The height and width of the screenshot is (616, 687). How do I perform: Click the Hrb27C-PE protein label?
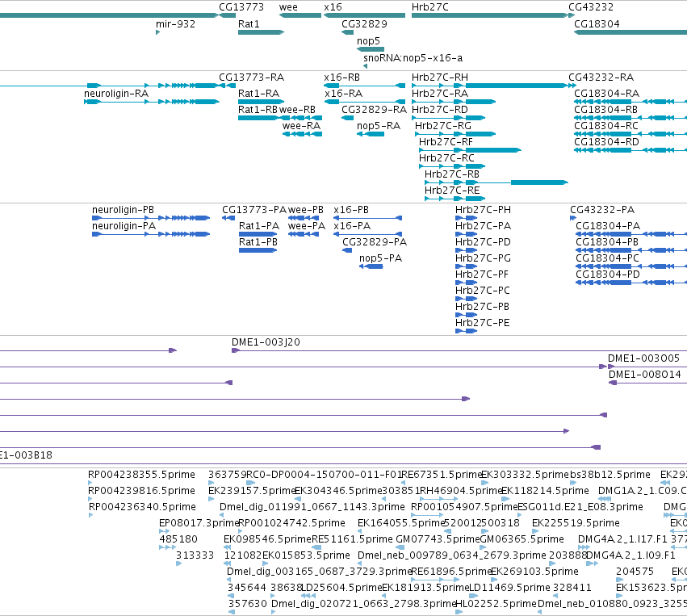pyautogui.click(x=483, y=323)
